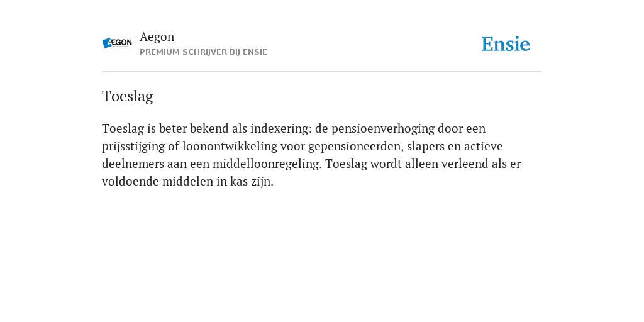Click the word 'deelnemers' in the text
The width and height of the screenshot is (644, 322).
[133, 164]
